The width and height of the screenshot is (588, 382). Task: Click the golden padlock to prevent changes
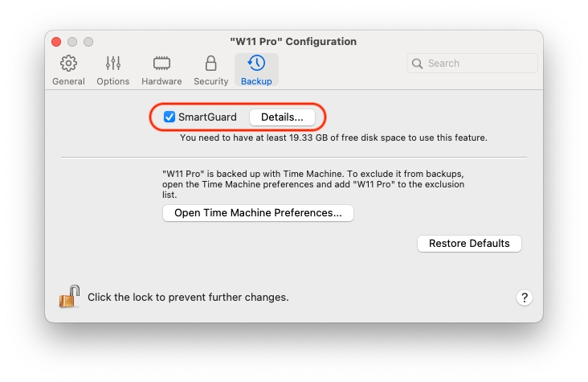click(x=69, y=297)
